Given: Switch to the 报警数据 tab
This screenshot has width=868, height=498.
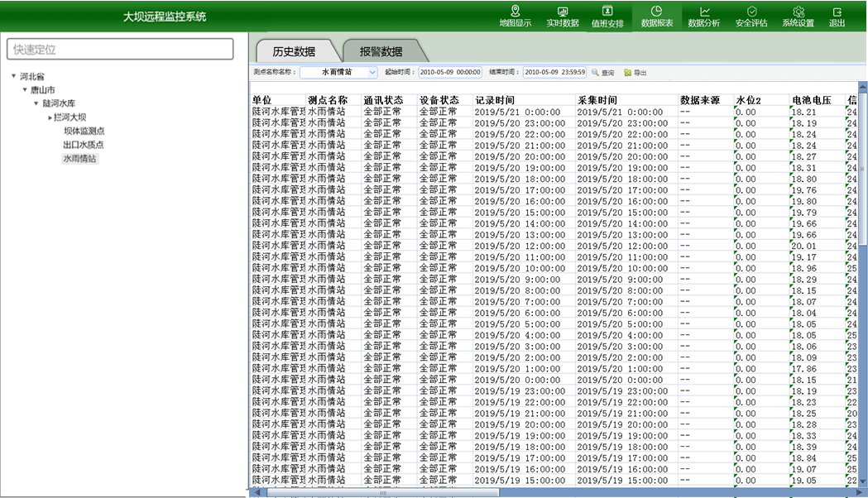Looking at the screenshot, I should click(381, 51).
